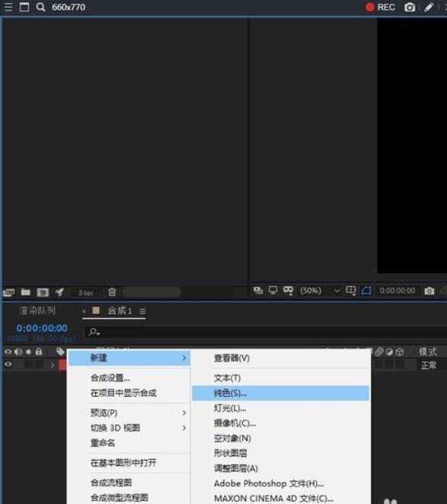Screen dimensions: 447x504
Task: Click the blue timeline timecode 0:00:00:00
Action: tap(42, 328)
